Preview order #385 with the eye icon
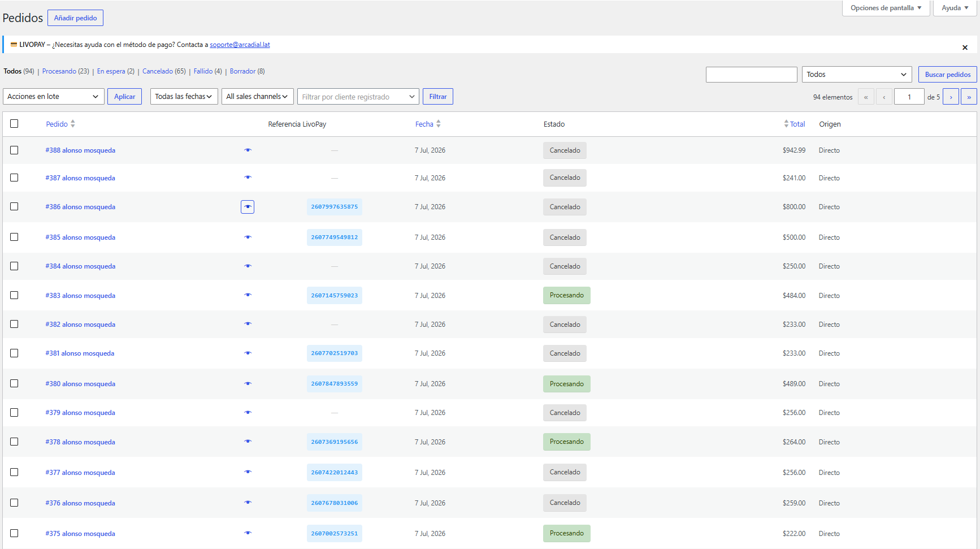Screen dimensions: 980x549 pos(248,237)
